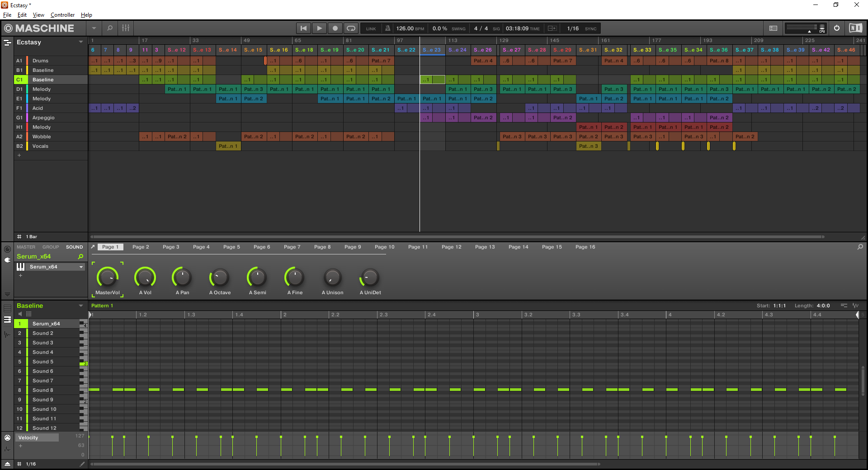Toggle the Loop button in transport

[x=351, y=28]
